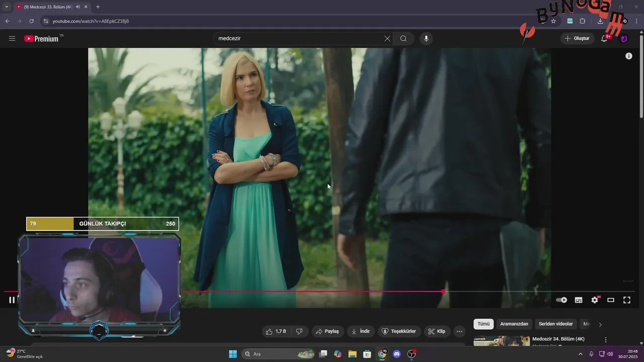Viewport: 644px width, 362px height.
Task: Go forward in browser history
Action: [19, 21]
